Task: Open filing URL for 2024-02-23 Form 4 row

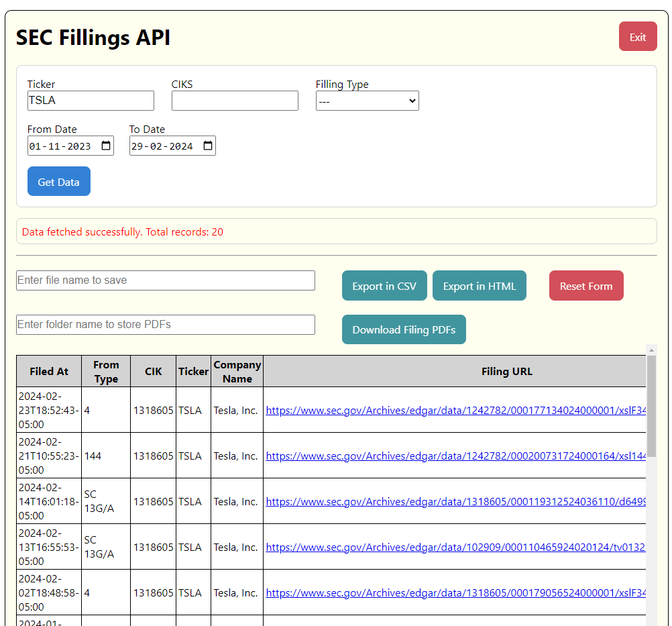Action: pos(455,411)
